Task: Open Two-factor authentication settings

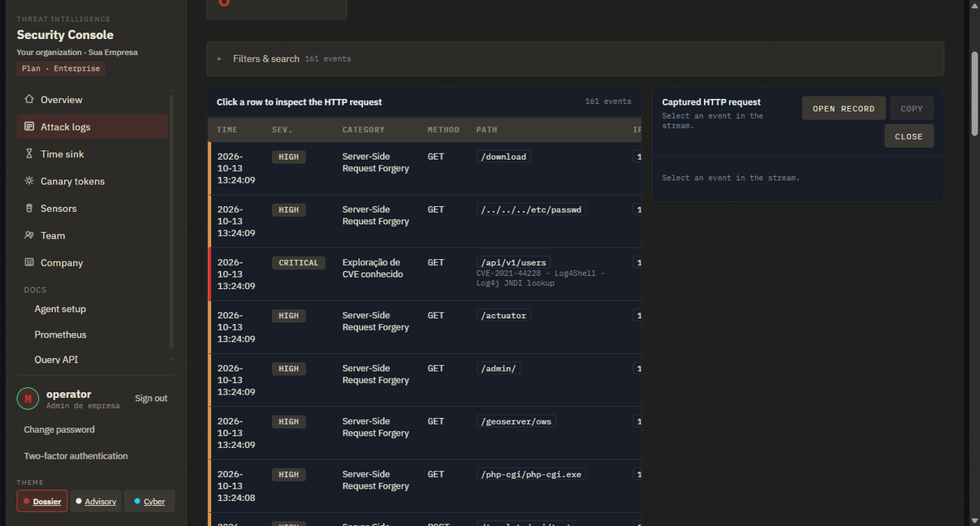Action: click(76, 456)
